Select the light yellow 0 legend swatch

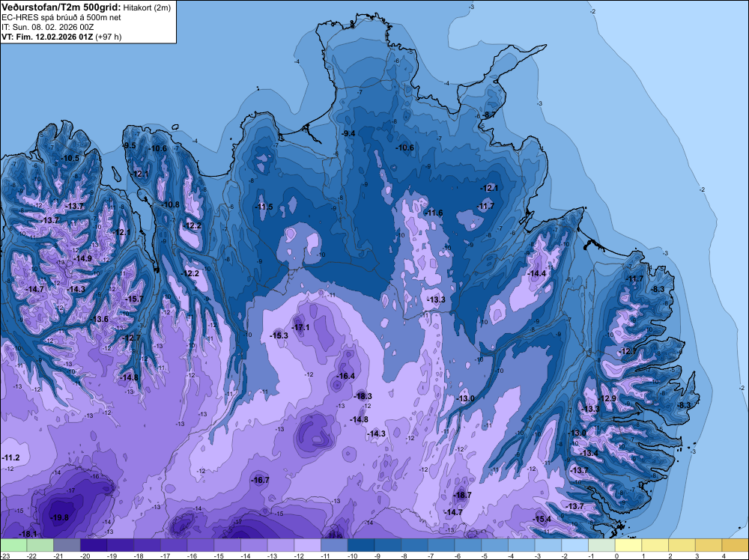tap(628, 545)
